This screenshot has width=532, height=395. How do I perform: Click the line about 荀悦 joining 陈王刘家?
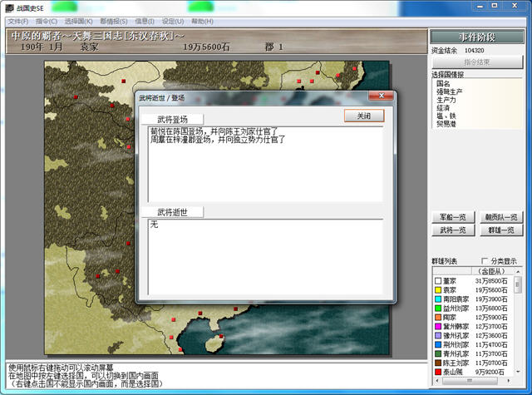click(214, 131)
